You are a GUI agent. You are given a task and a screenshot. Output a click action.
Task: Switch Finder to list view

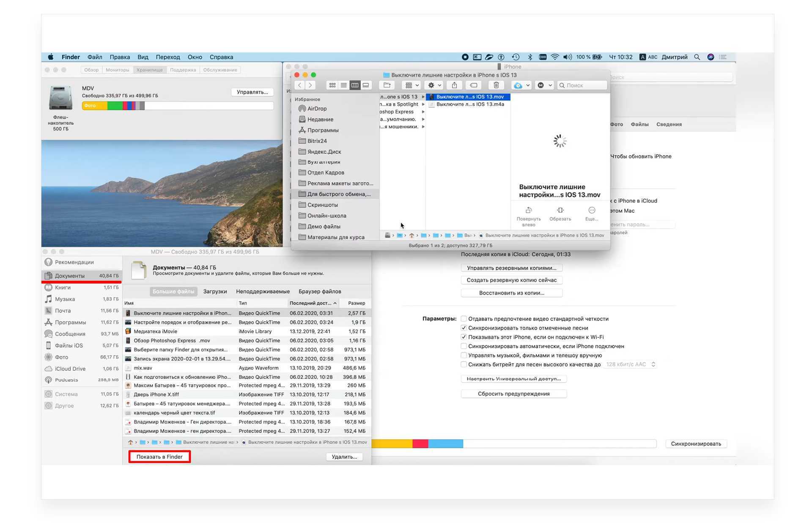point(343,85)
